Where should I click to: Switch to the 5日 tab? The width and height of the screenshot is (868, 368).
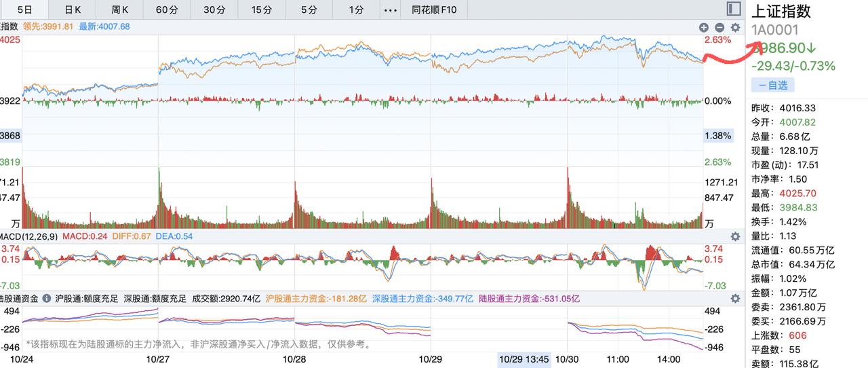24,10
